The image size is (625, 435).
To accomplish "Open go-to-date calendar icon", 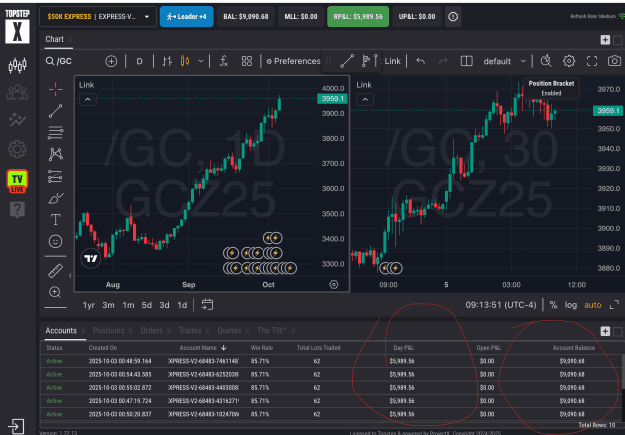I will 207,305.
